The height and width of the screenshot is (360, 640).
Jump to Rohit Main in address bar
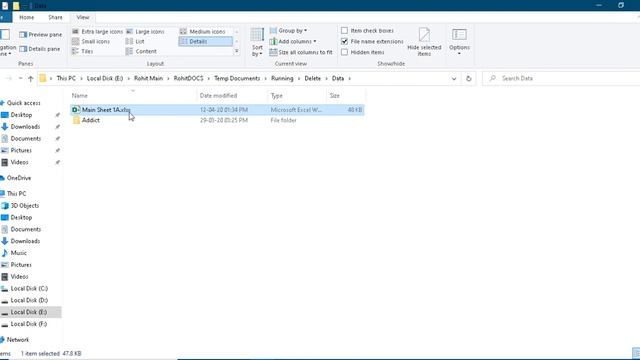(x=148, y=78)
